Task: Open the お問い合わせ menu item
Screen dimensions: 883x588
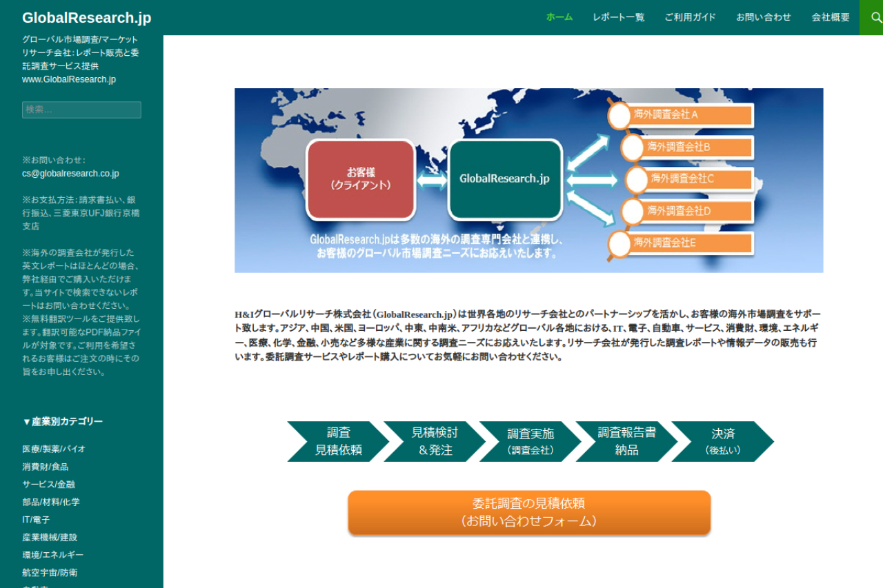Action: pos(764,17)
